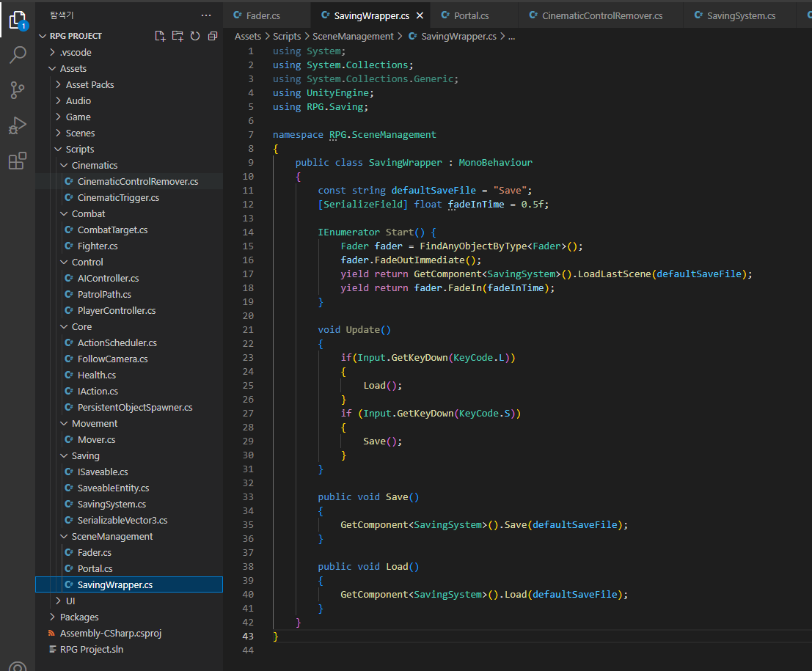Expand the UI folder
812x671 pixels.
click(70, 601)
